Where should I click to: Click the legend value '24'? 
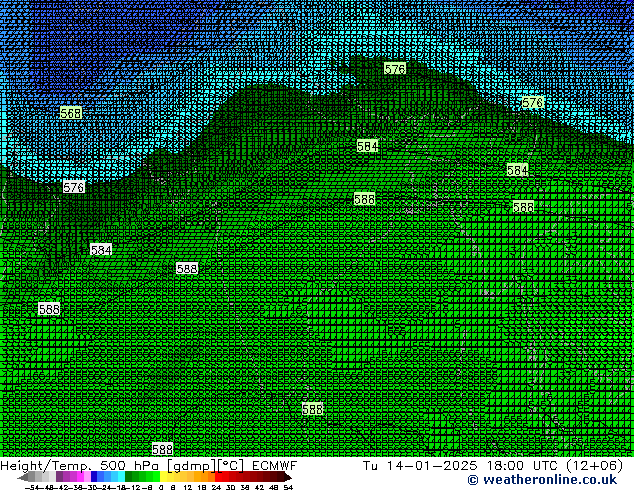[x=216, y=487]
